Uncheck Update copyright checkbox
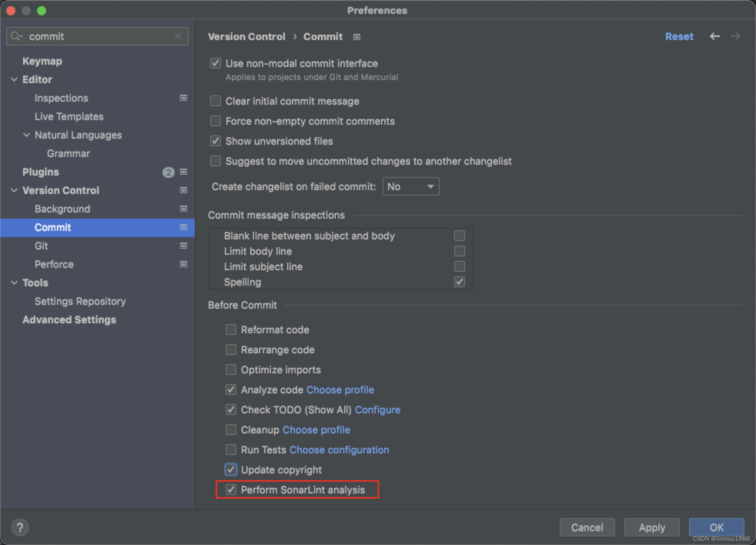 pyautogui.click(x=231, y=470)
